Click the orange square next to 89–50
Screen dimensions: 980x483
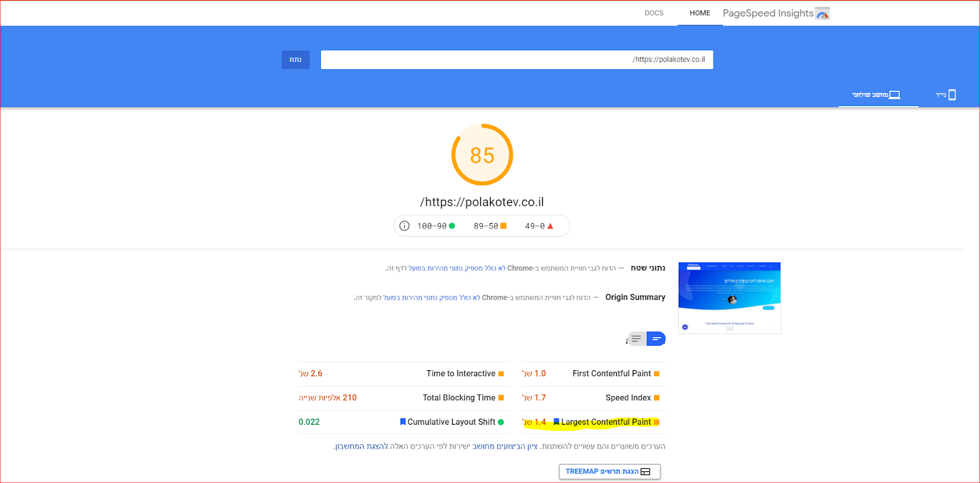503,226
